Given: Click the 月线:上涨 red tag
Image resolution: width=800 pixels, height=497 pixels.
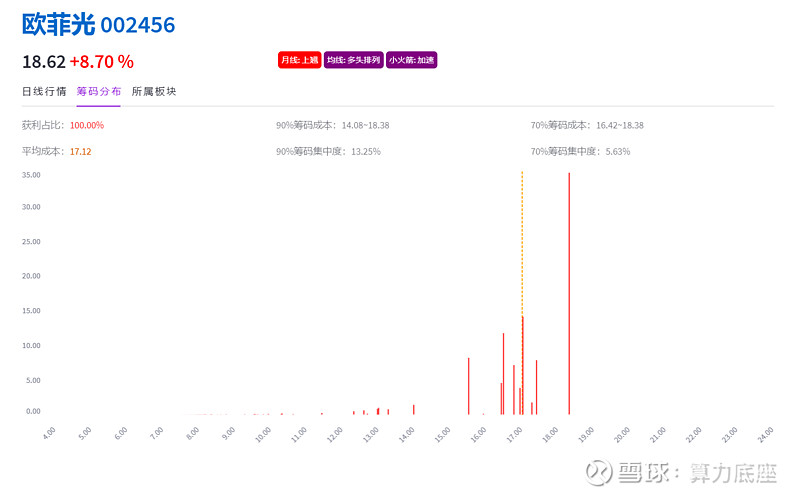Looking at the screenshot, I should tap(299, 60).
